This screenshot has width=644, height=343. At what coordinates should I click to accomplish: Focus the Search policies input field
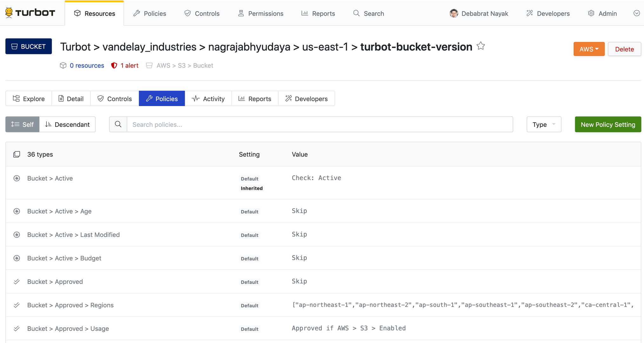pos(319,124)
